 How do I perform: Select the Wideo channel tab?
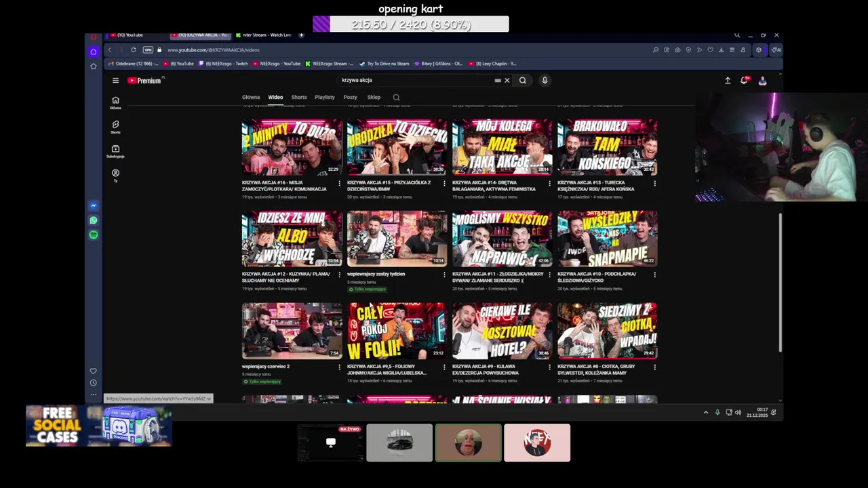(275, 97)
